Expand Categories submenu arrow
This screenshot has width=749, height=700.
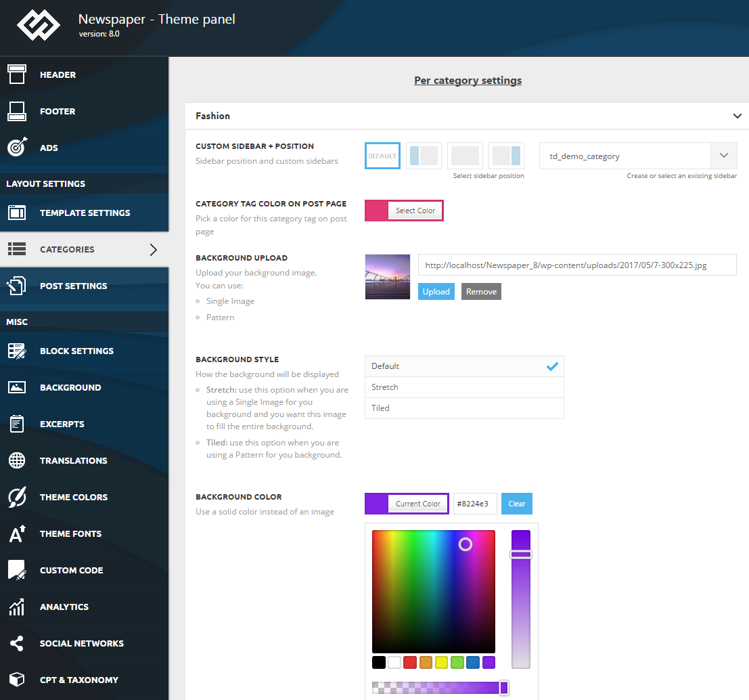[x=154, y=249]
